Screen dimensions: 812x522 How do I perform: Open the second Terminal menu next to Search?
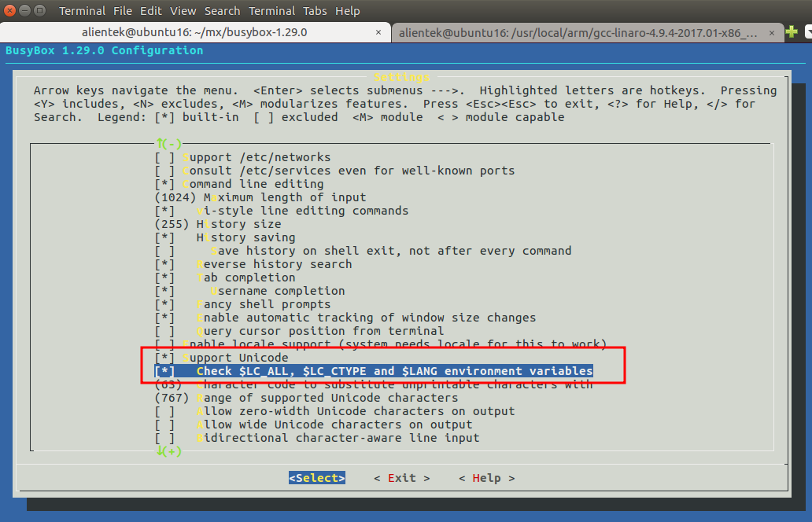272,11
